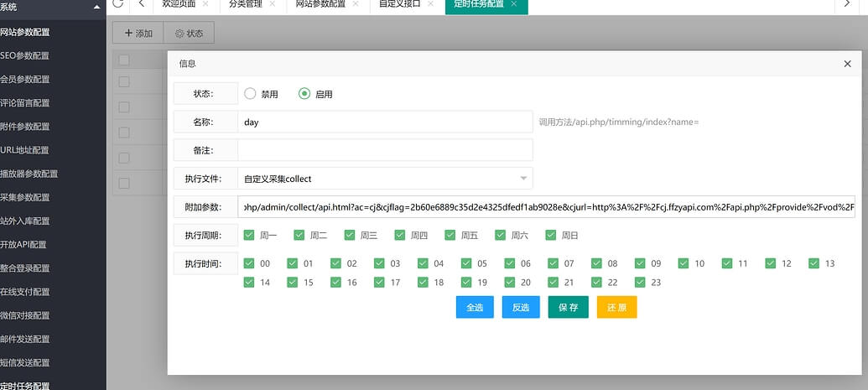Click the left arrow tab scroll icon
Viewport: 868px width, 390px height.
click(x=141, y=4)
